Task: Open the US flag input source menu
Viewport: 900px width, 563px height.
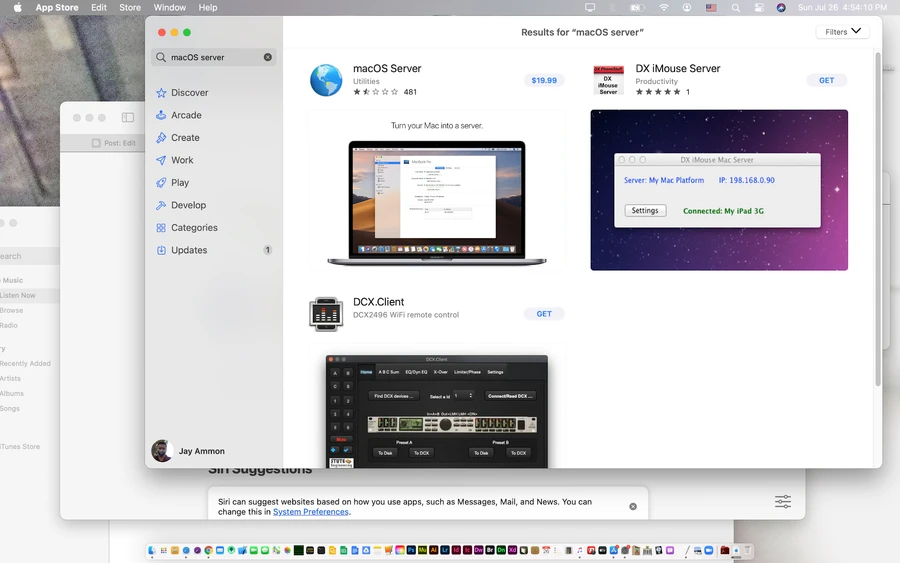Action: pos(711,7)
